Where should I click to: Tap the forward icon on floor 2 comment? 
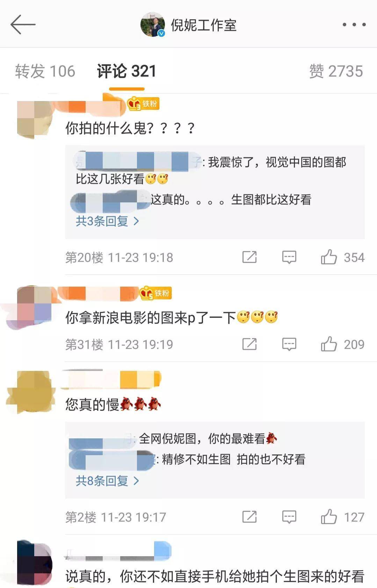249,517
